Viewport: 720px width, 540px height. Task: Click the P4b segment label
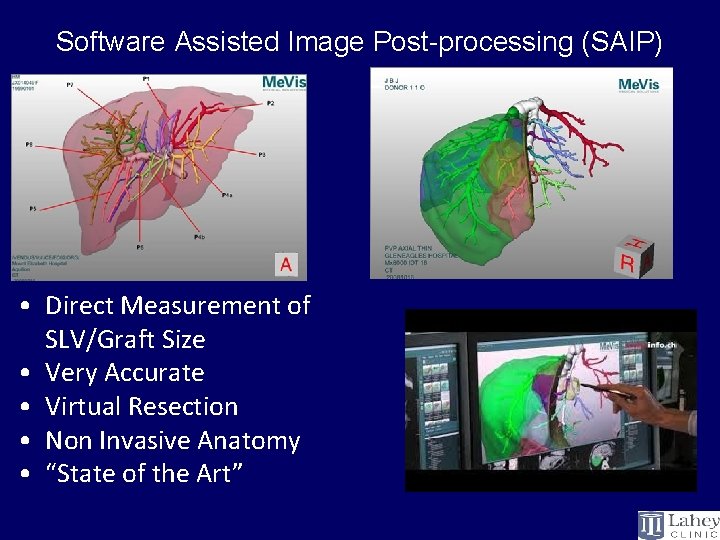coord(199,237)
